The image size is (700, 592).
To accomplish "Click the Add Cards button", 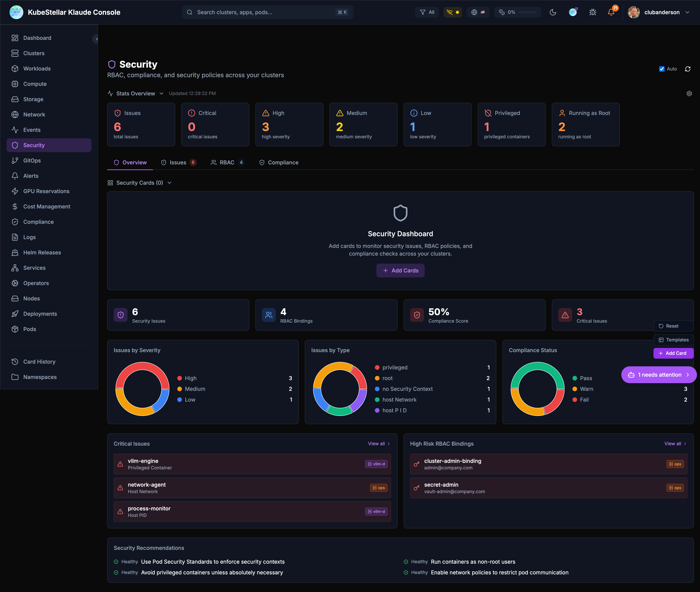I will point(400,271).
